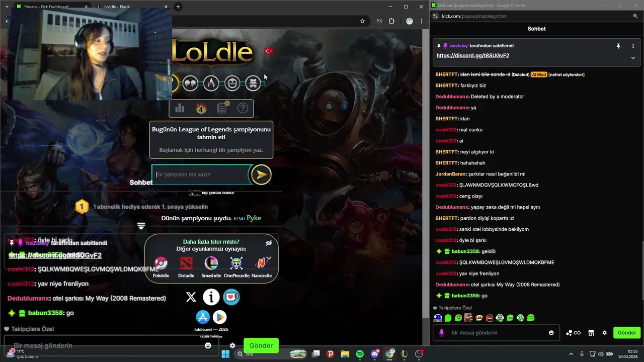Submit guess with the yellow arrow button
The width and height of the screenshot is (644, 362).
coord(261,174)
